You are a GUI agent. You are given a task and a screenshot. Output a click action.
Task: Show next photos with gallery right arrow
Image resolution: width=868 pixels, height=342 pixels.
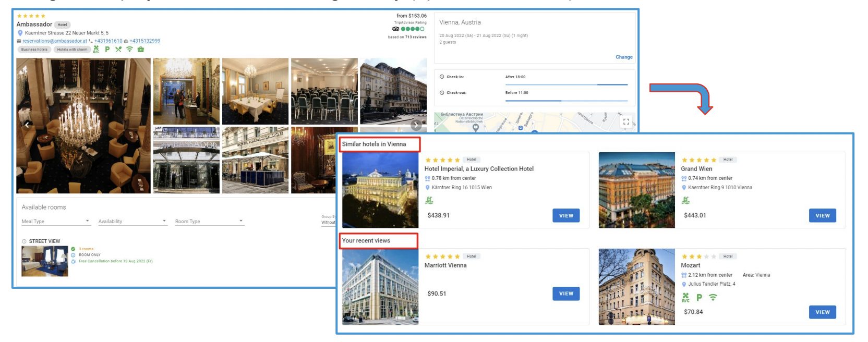[x=416, y=125]
